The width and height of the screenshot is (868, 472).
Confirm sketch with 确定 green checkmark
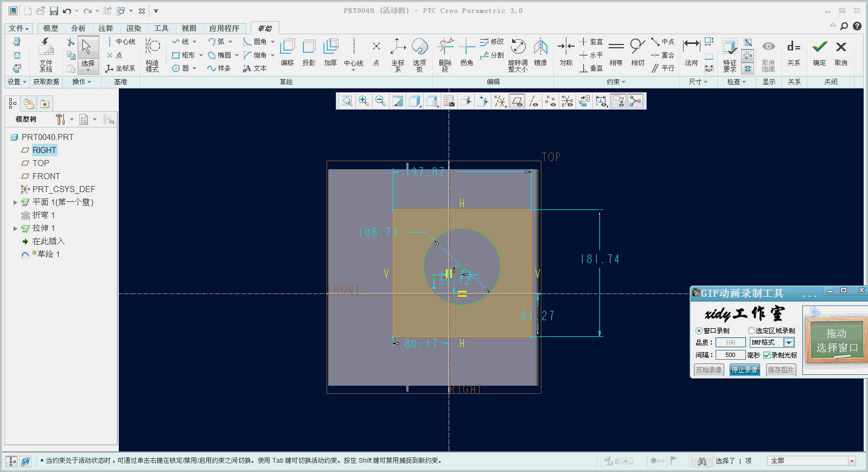820,53
